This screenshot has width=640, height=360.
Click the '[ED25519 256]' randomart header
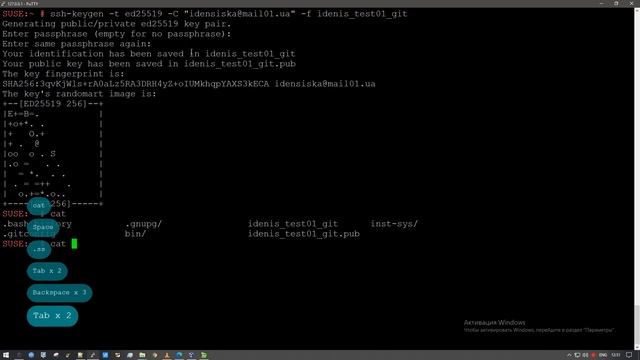[53, 104]
